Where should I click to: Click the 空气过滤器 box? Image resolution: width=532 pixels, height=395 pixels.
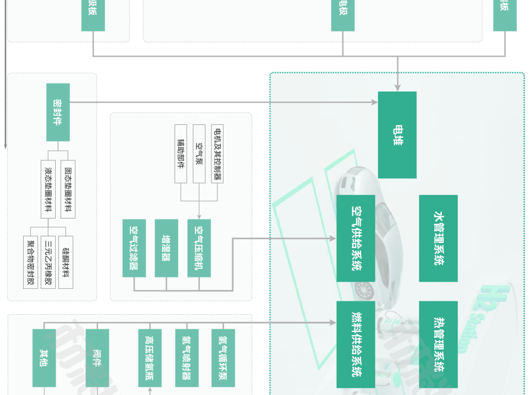[134, 248]
